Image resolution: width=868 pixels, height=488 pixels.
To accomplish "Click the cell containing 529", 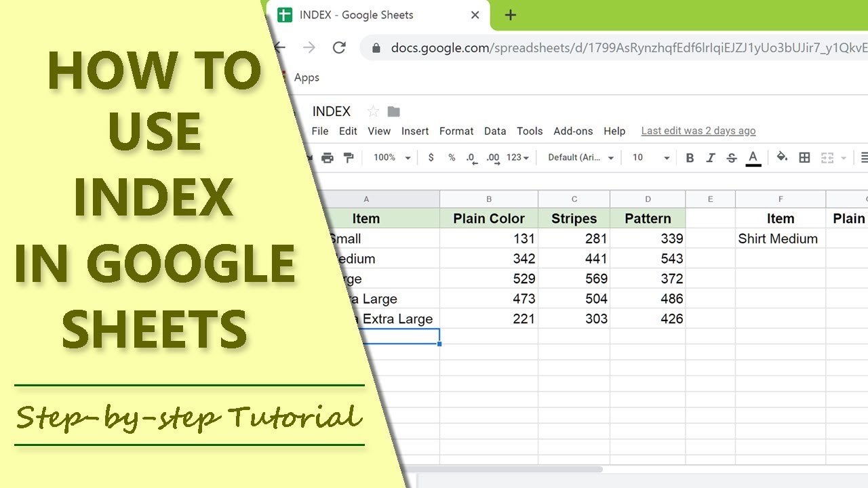I will coord(489,279).
